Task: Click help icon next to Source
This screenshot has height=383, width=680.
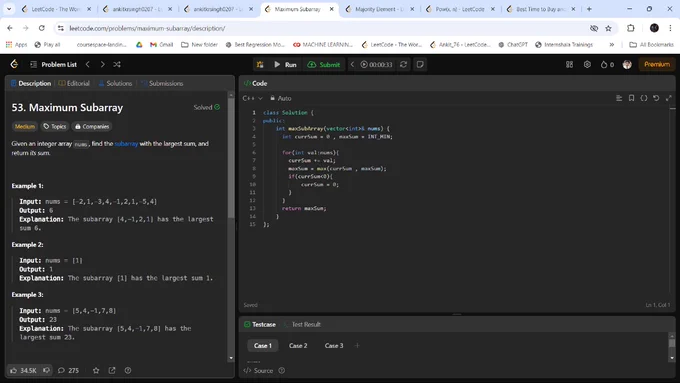Action: point(281,370)
